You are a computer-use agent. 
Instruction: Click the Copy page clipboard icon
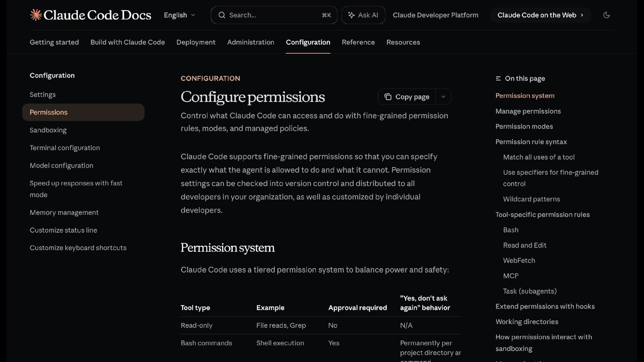click(388, 97)
